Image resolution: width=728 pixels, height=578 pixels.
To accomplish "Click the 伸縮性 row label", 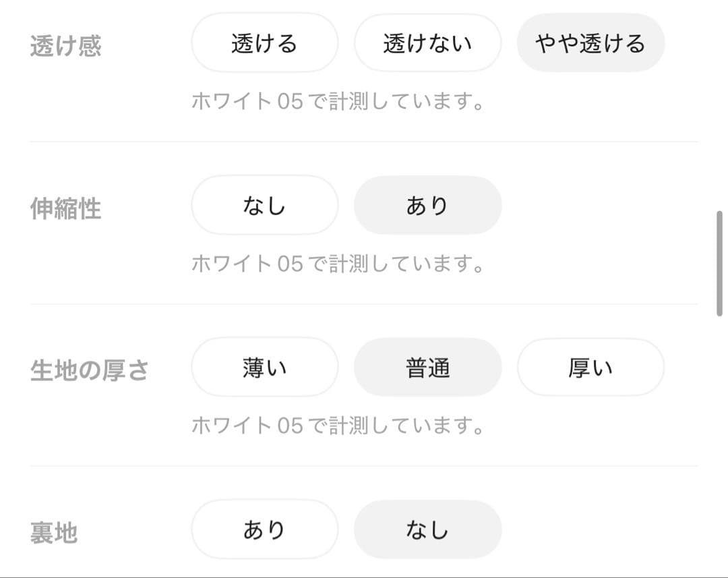I will (x=65, y=208).
